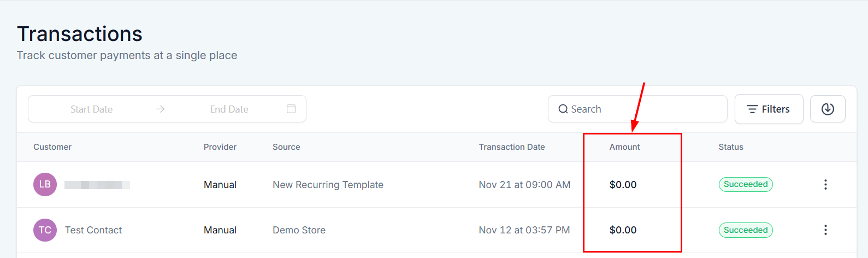The width and height of the screenshot is (868, 258).
Task: Click the Source column header
Action: point(286,147)
